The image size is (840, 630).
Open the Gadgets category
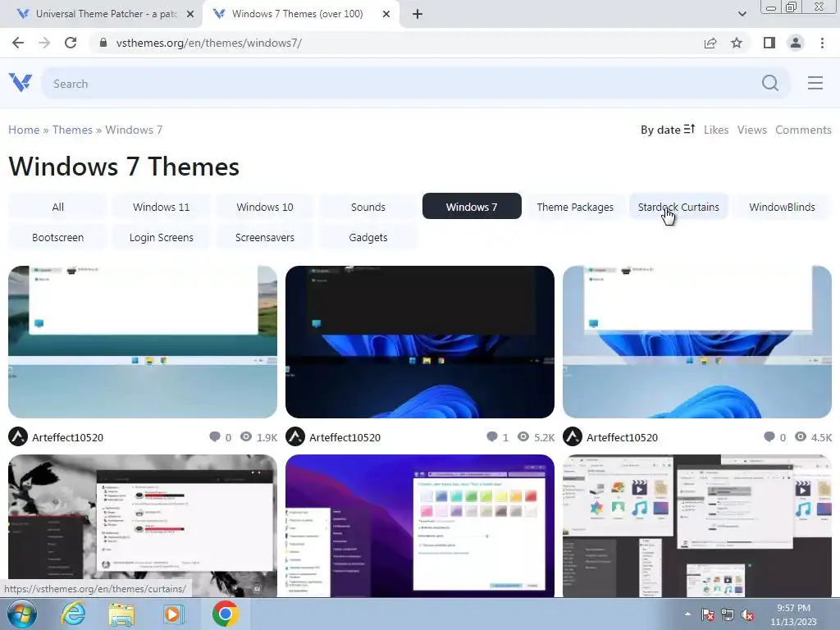(368, 237)
